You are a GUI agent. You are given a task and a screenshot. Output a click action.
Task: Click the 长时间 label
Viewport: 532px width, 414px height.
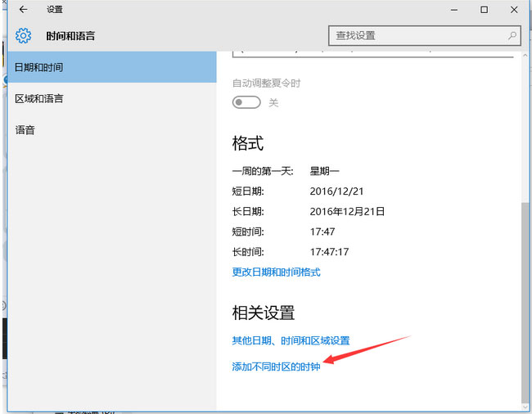(x=248, y=252)
